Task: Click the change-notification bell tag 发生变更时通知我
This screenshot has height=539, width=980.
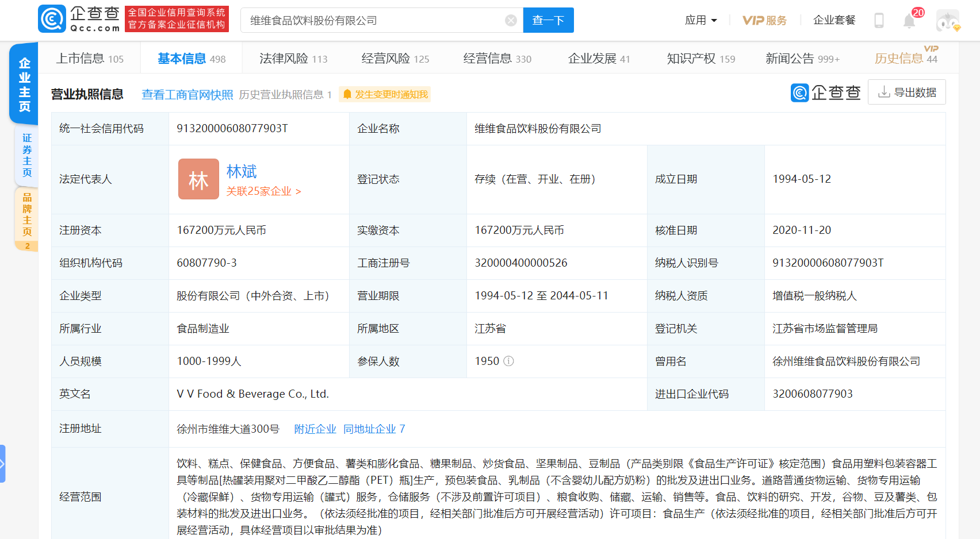Action: point(385,94)
